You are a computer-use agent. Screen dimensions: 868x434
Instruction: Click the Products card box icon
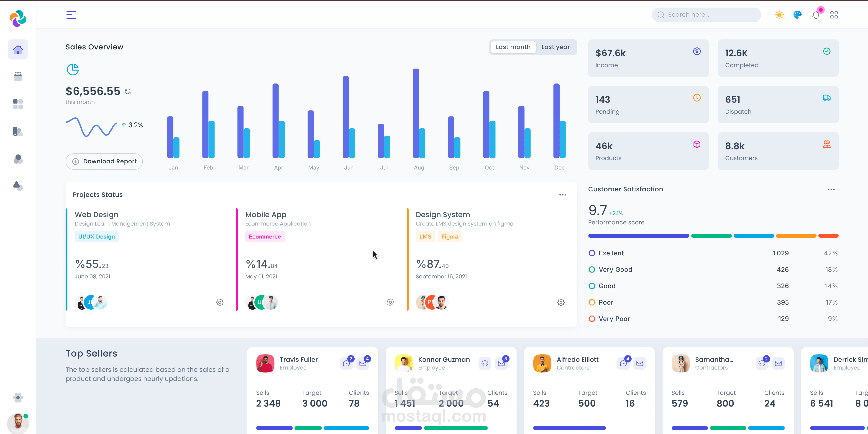point(697,144)
